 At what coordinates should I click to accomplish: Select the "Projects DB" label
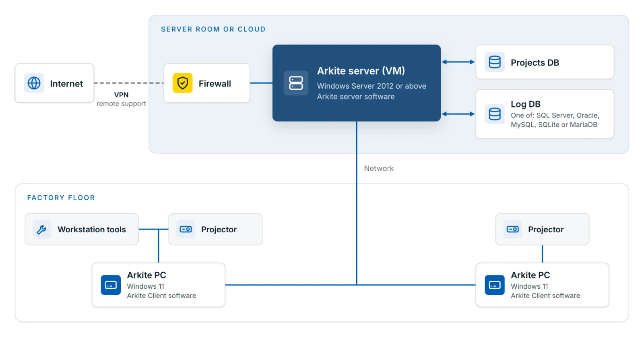535,63
